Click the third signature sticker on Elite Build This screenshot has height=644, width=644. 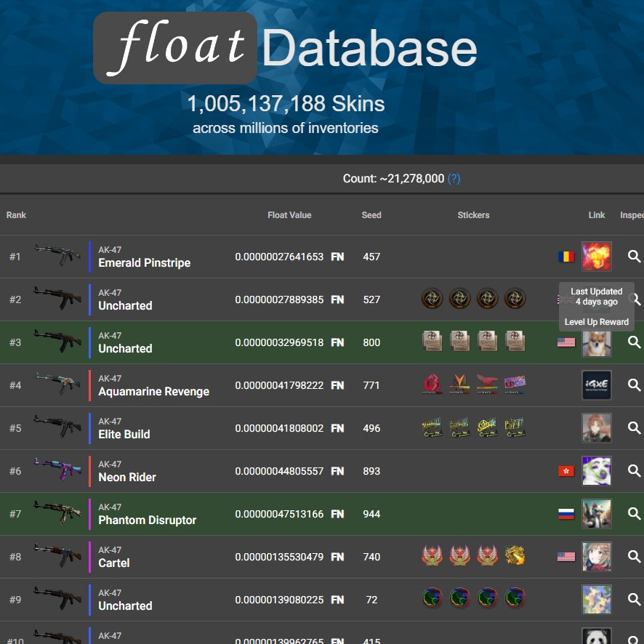coord(487,427)
